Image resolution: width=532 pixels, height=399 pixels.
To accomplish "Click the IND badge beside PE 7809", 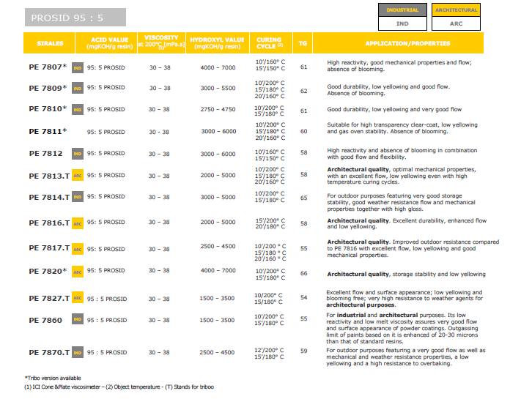I will coord(78,89).
